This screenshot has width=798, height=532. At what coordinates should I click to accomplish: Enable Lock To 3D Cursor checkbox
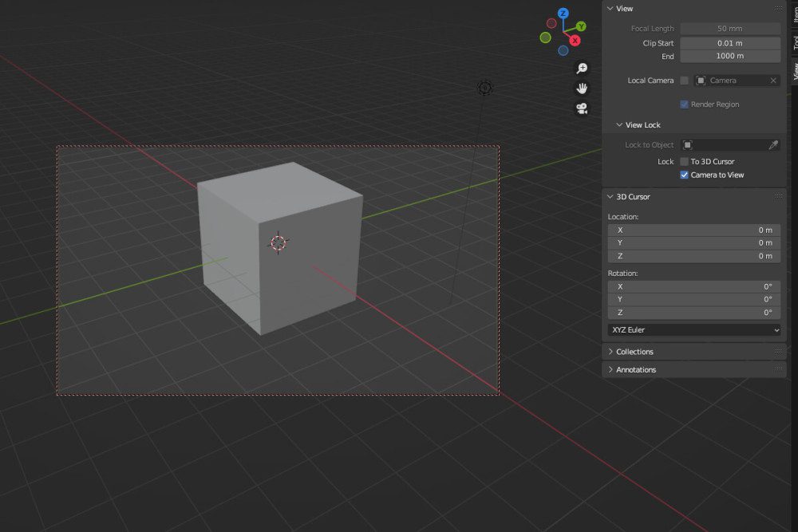pyautogui.click(x=684, y=162)
